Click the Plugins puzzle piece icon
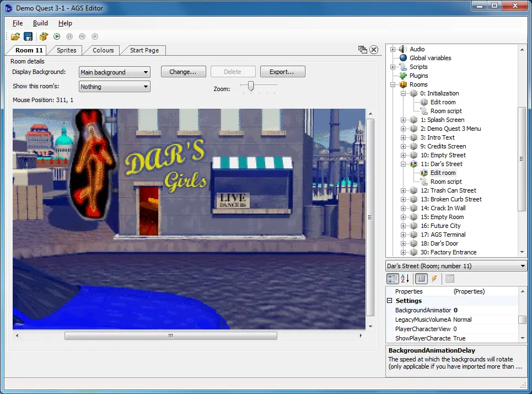The image size is (532, 394). pos(403,76)
